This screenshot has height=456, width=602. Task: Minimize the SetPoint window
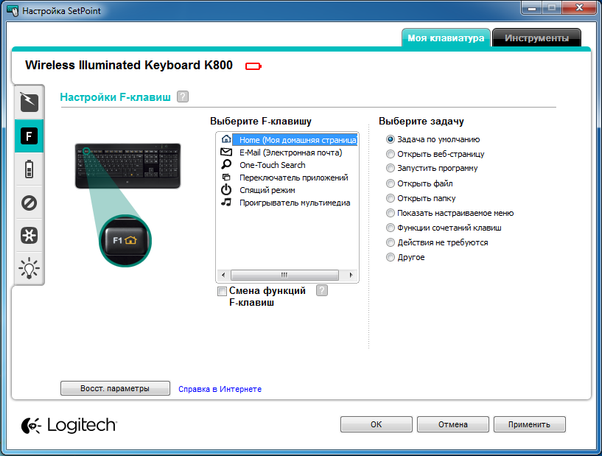coord(532,8)
